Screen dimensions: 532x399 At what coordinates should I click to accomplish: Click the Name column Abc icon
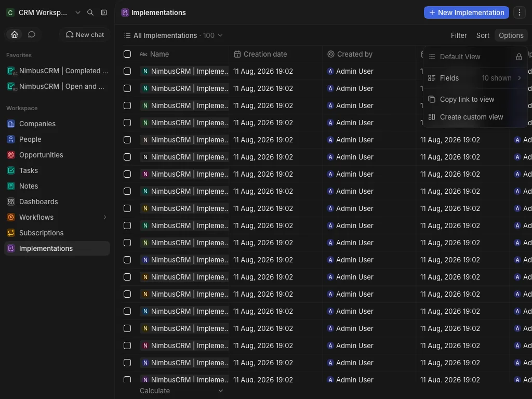pyautogui.click(x=144, y=54)
